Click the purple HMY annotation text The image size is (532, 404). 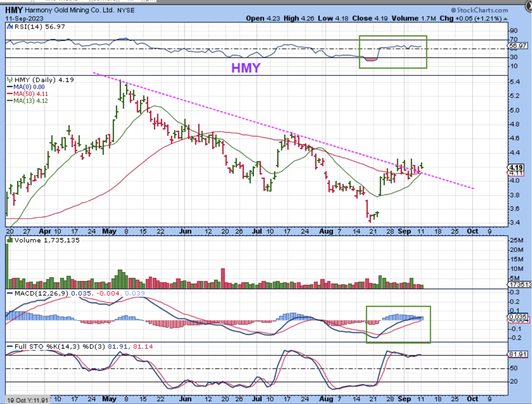pyautogui.click(x=246, y=68)
